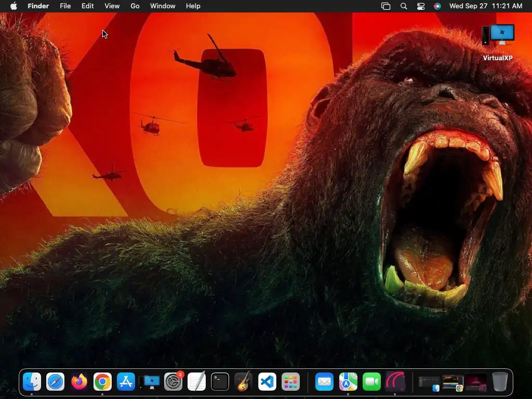Open VirtualXP app in the Dock
This screenshot has width=532, height=399.
tap(149, 382)
